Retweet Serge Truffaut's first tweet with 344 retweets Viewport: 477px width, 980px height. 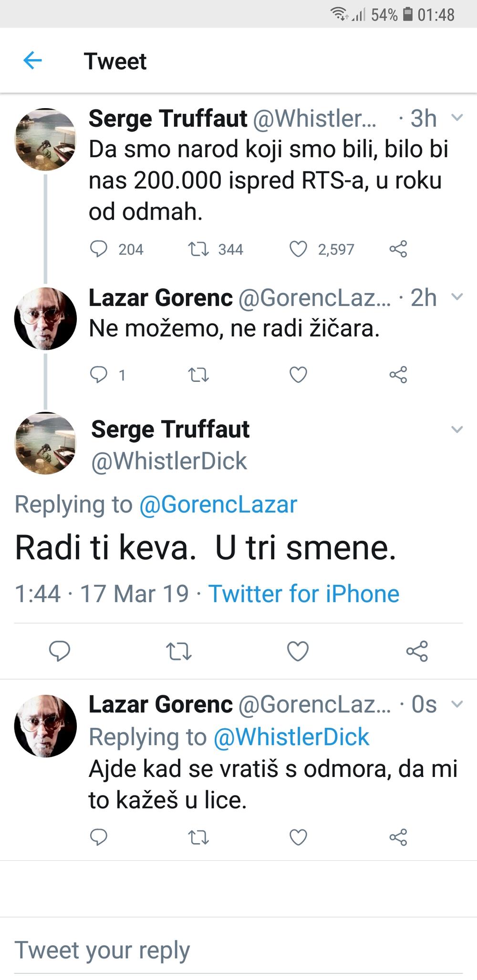(x=198, y=249)
